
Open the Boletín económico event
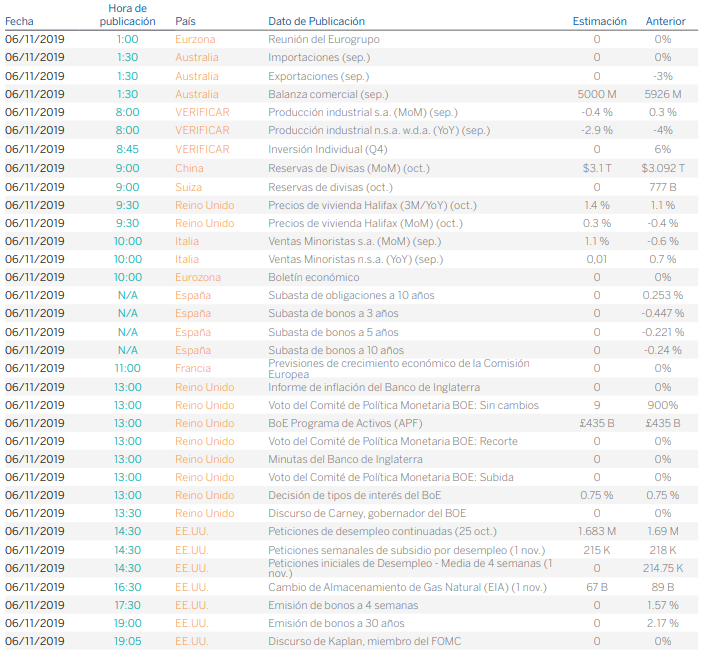click(x=313, y=277)
